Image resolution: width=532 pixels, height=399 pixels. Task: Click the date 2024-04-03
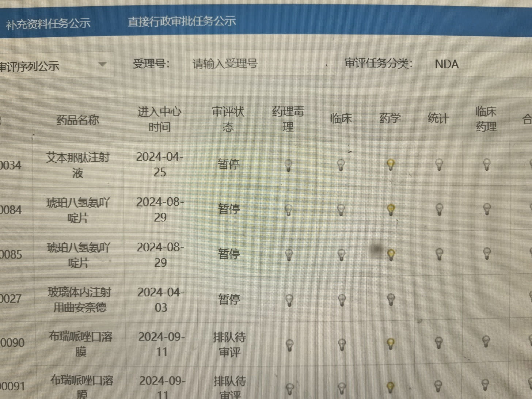coord(161,300)
